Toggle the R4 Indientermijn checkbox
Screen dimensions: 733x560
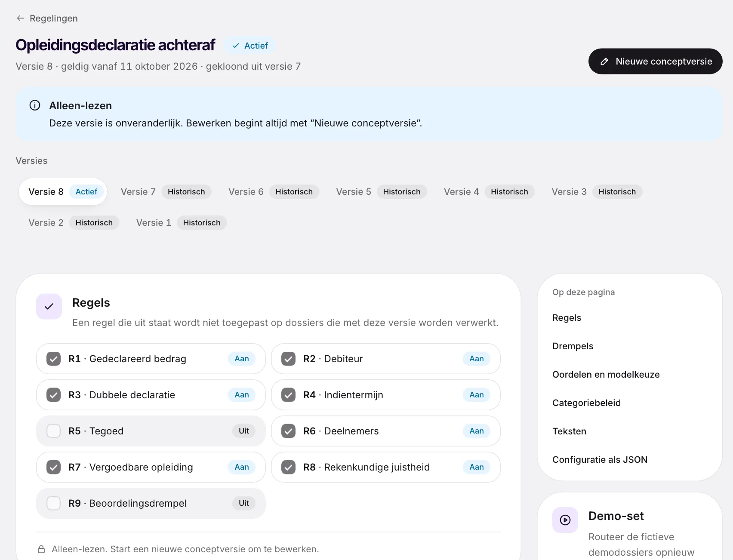[x=288, y=395]
